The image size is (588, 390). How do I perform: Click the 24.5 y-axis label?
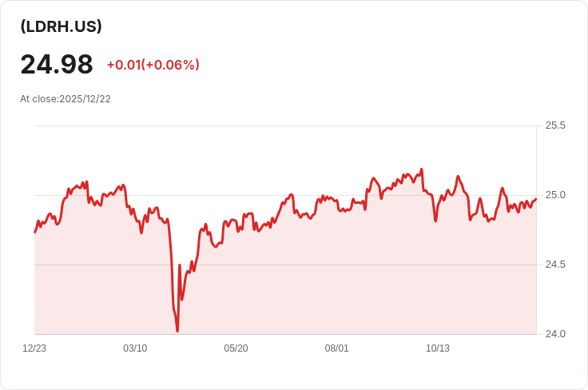[555, 265]
